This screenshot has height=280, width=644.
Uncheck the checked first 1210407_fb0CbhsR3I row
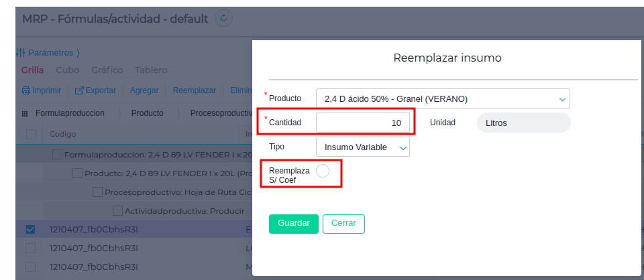tap(30, 230)
